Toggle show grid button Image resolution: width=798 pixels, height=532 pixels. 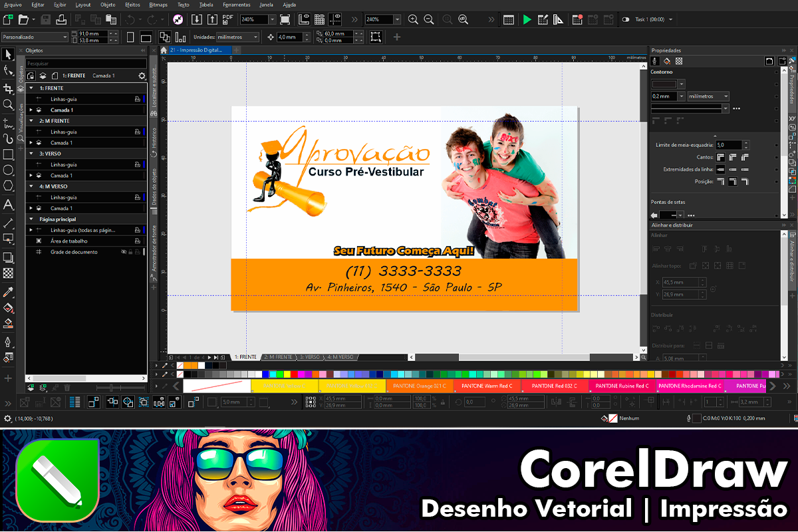pyautogui.click(x=320, y=20)
